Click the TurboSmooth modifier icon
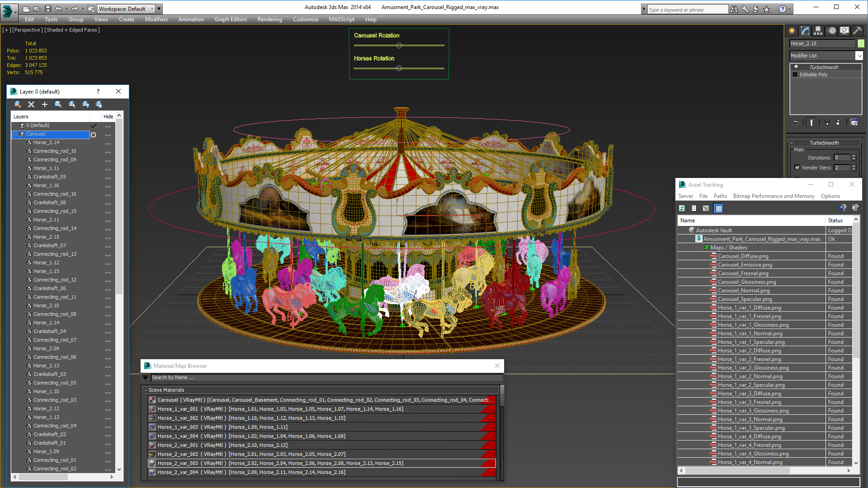Screen dimensions: 868x488 coord(796,67)
